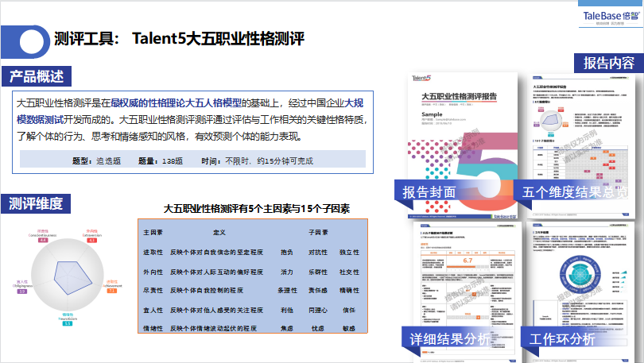Click the bold phrase 最权威的性格理论大五人格模型
Image resolution: width=644 pixels, height=363 pixels.
177,103
